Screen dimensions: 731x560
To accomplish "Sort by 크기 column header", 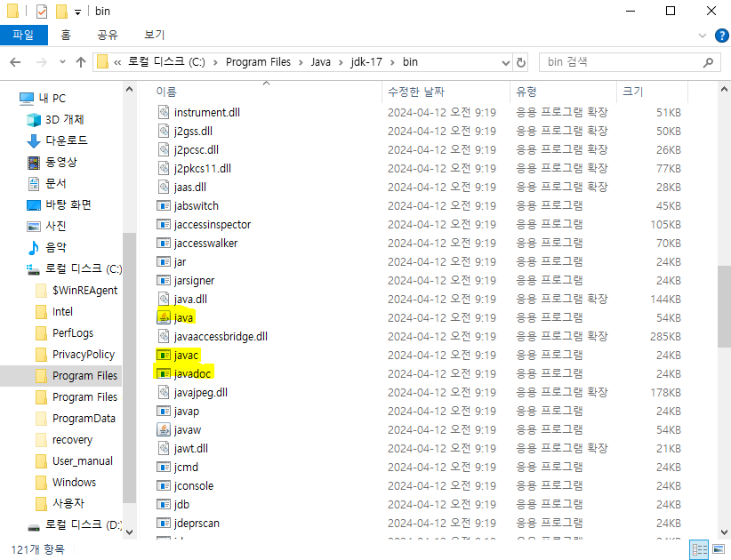I will click(x=652, y=92).
